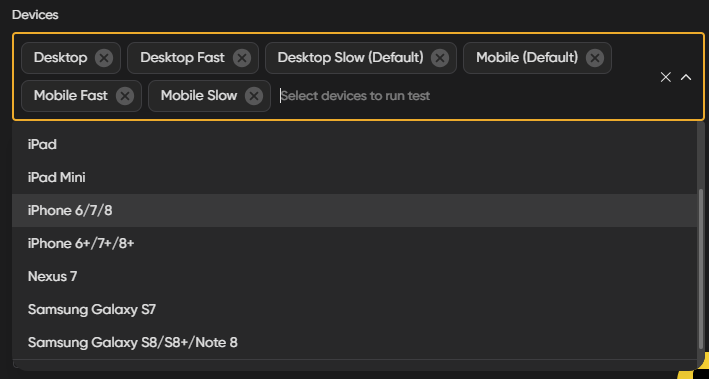Viewport: 709px width, 379px height.
Task: Select iPad from the device list
Action: [x=354, y=145]
